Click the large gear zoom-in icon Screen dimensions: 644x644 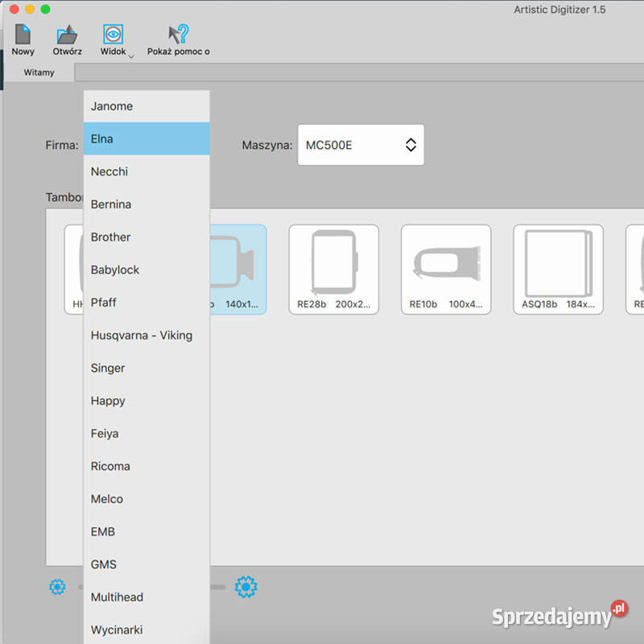[x=246, y=587]
